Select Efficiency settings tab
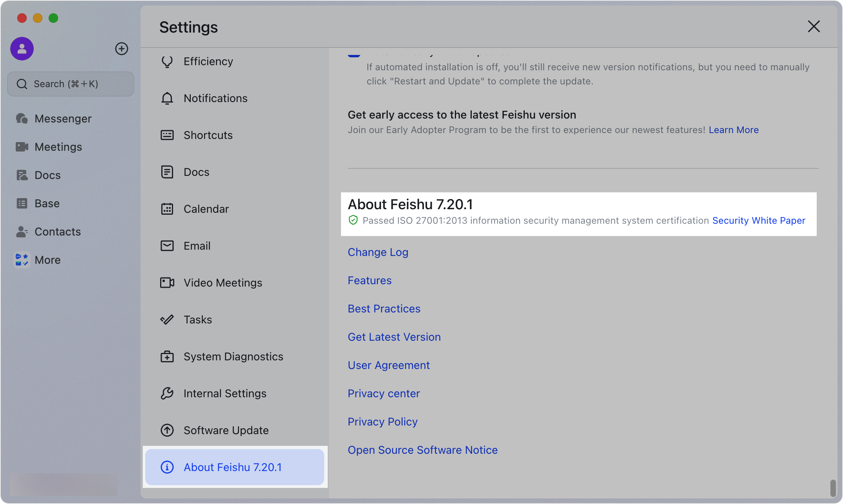Image resolution: width=843 pixels, height=504 pixels. 235,62
